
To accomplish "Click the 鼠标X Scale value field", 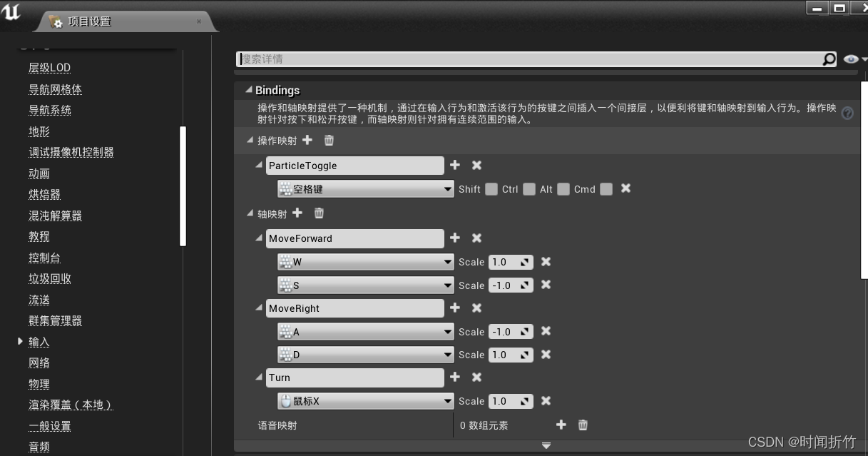I will click(x=511, y=401).
